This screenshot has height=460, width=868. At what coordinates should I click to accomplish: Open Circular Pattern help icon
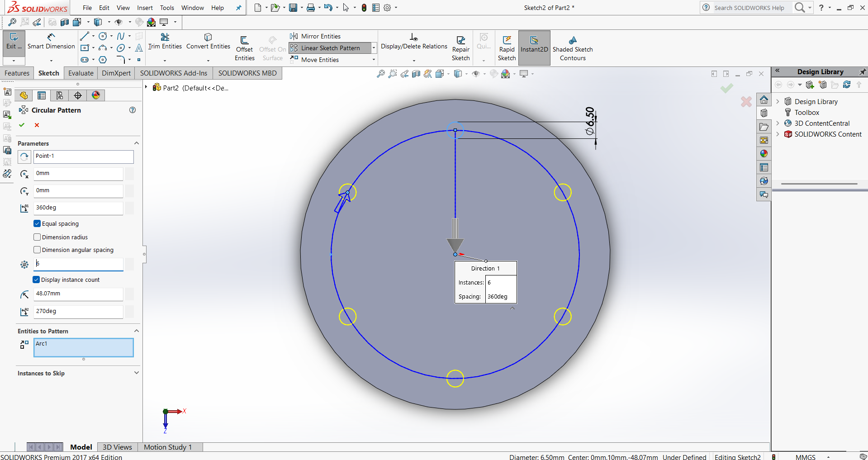point(133,110)
